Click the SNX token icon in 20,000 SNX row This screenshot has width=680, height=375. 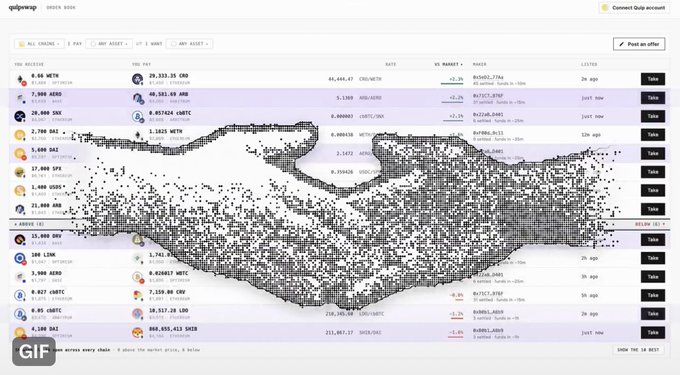(x=20, y=116)
